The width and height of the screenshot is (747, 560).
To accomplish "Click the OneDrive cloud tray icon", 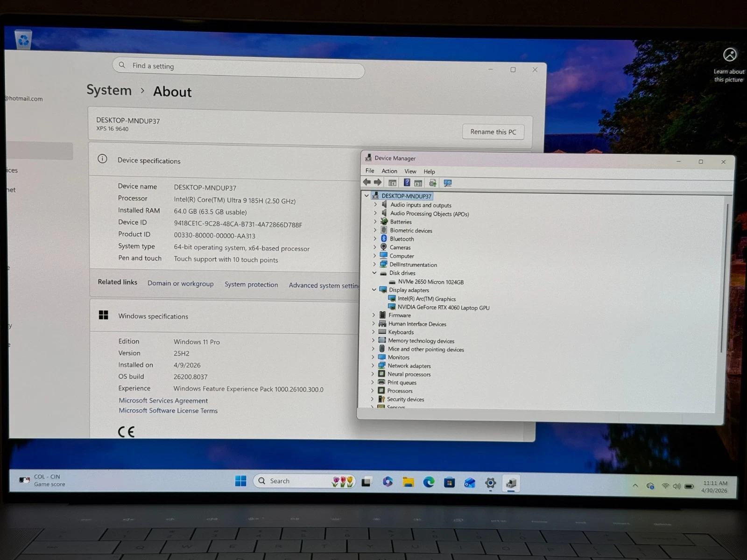I will (x=650, y=486).
